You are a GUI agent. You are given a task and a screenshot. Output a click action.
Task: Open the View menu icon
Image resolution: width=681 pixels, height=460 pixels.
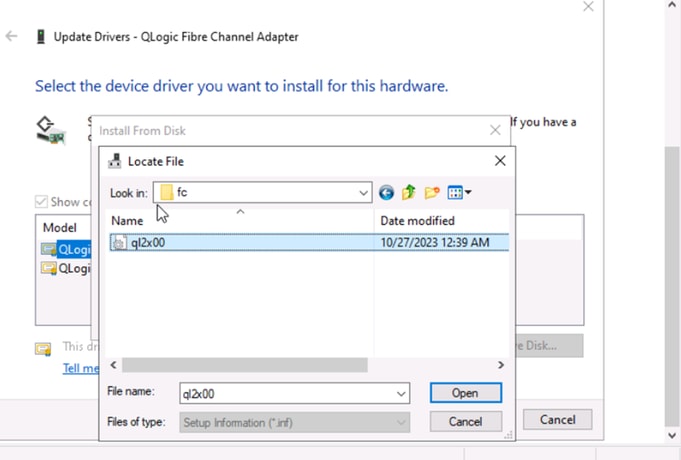[455, 192]
